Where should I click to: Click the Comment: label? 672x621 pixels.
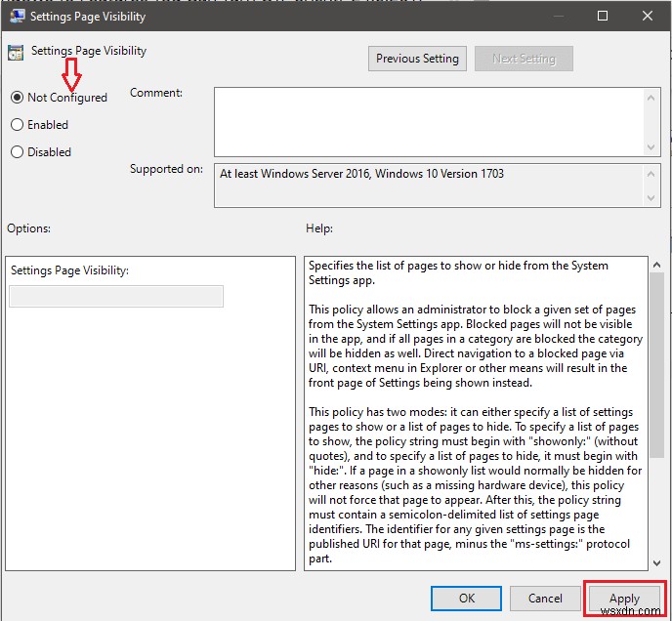[156, 93]
